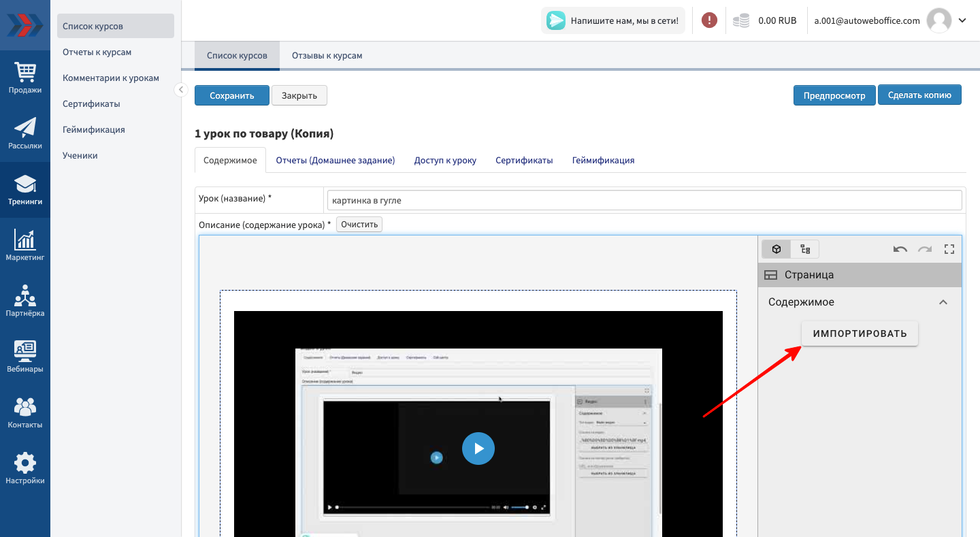980x537 pixels.
Task: Open the user account dropdown arrow
Action: [x=962, y=20]
